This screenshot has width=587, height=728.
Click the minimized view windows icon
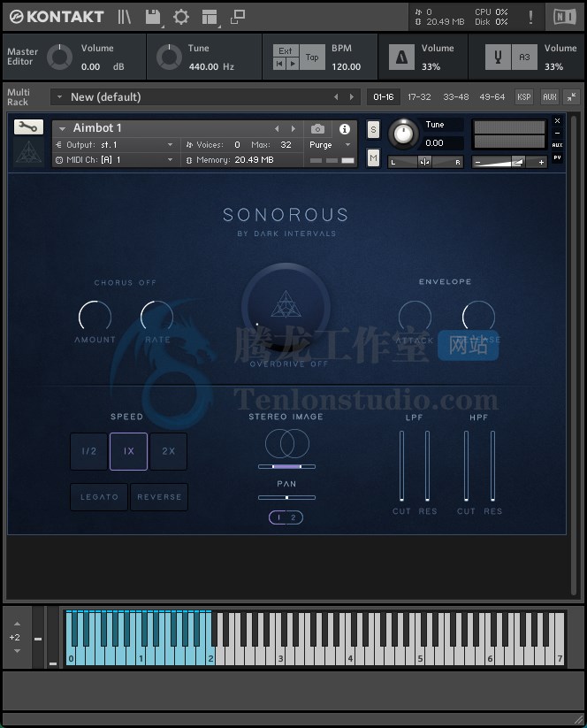tap(238, 17)
